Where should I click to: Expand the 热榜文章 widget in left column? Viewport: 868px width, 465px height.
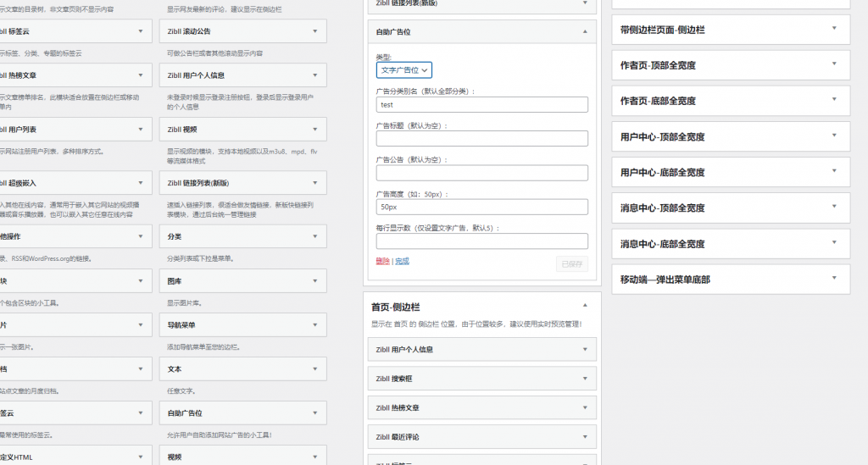(141, 75)
